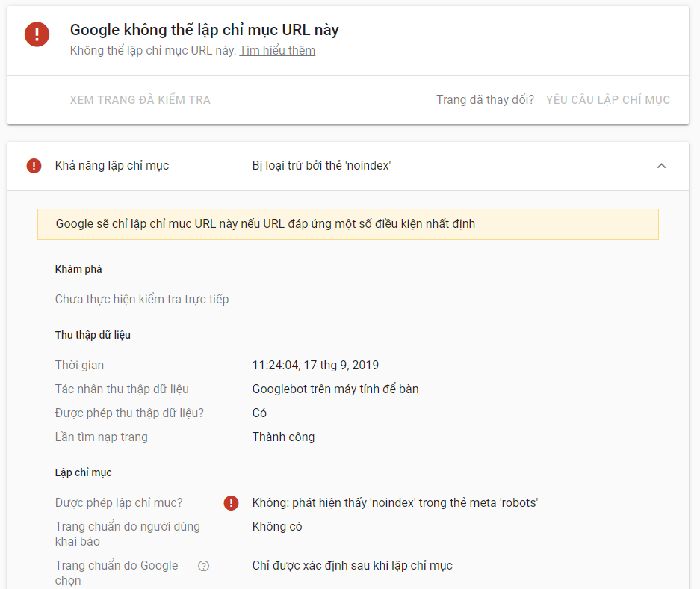Click the 'Không có' user-declared canonical value
700x589 pixels.
[x=277, y=527]
